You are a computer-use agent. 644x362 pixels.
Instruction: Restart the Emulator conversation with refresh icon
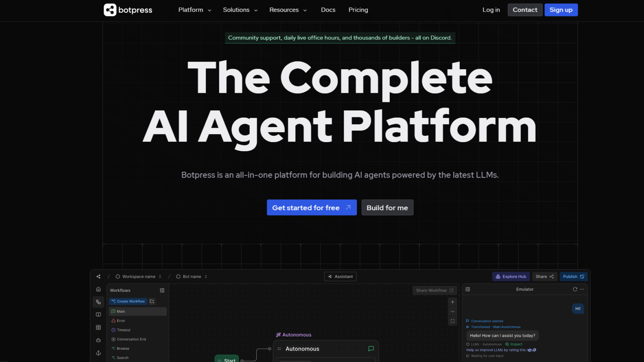point(575,289)
